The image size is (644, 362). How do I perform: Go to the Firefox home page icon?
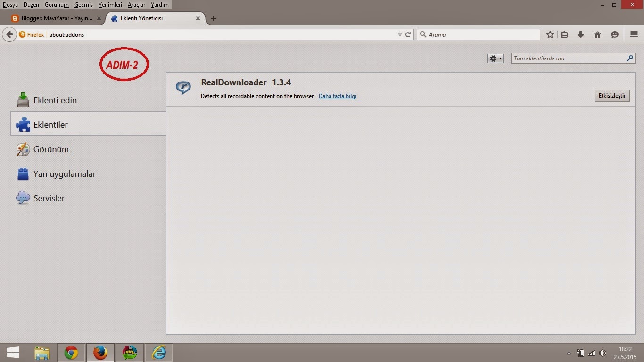point(598,34)
